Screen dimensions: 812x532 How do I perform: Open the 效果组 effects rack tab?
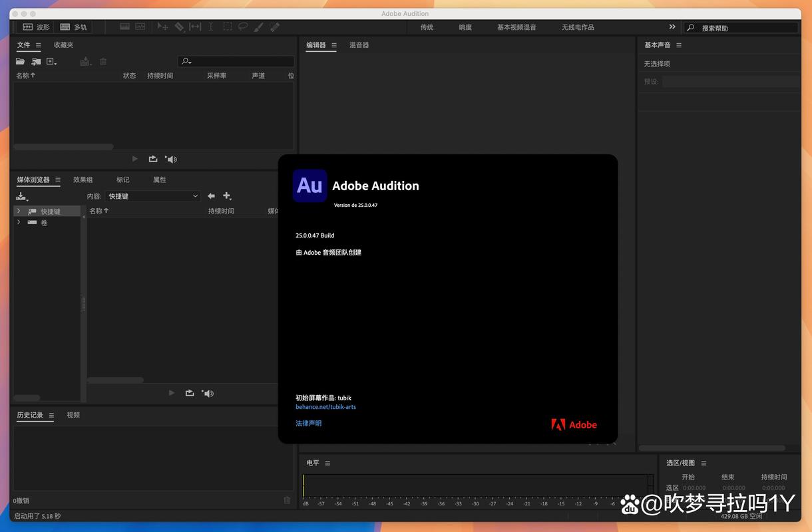click(x=83, y=180)
